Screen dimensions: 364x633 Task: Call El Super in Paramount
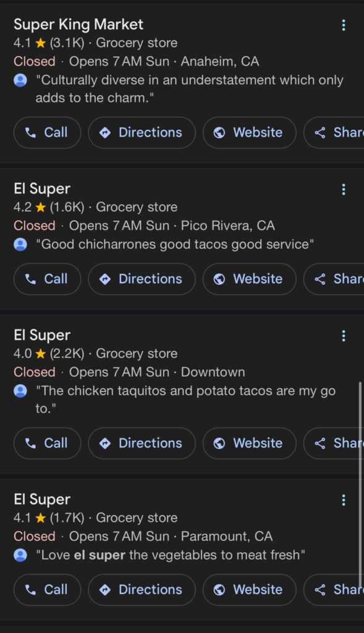coord(47,590)
